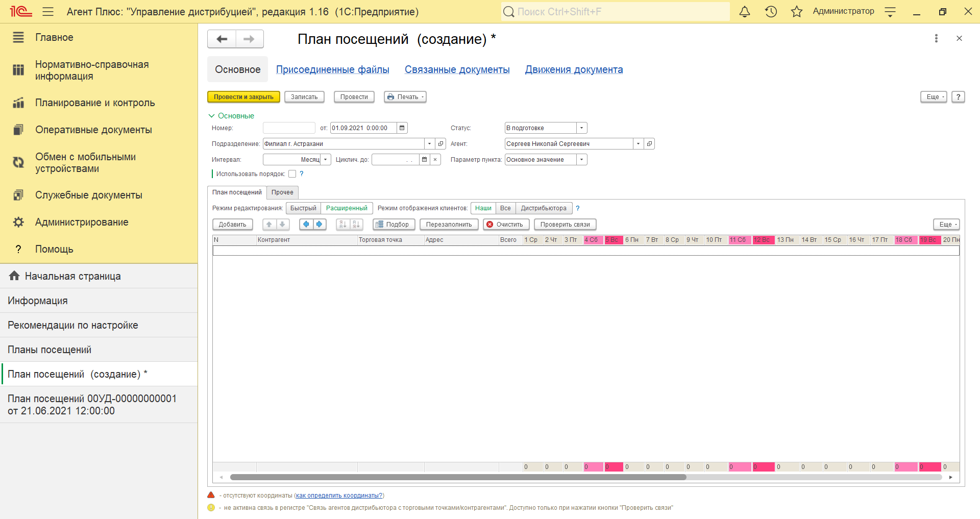Image resolution: width=980 pixels, height=519 pixels.
Task: Click Провести и закрыть button
Action: (x=243, y=97)
